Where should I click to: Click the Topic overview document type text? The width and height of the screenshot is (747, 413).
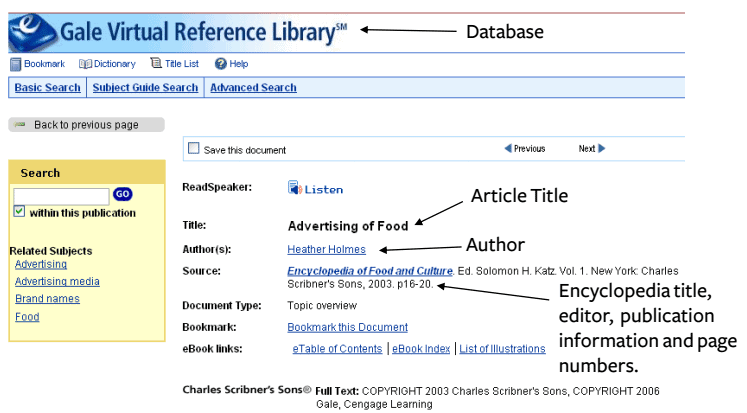coord(322,305)
